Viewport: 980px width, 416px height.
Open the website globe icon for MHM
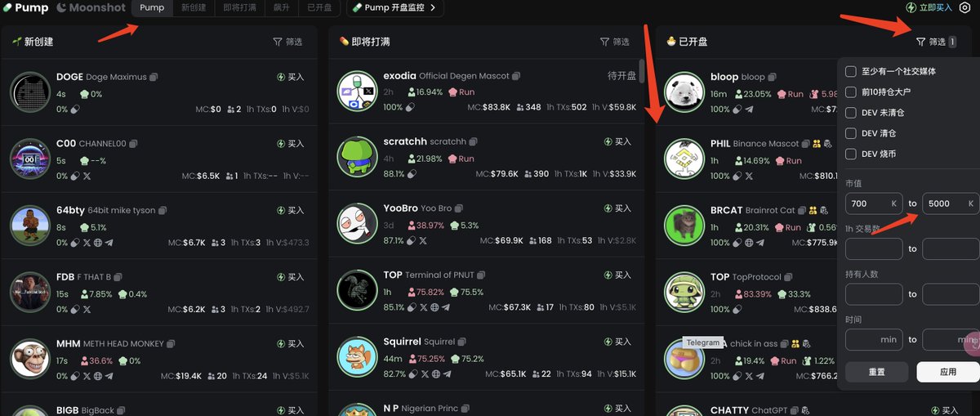[98, 376]
